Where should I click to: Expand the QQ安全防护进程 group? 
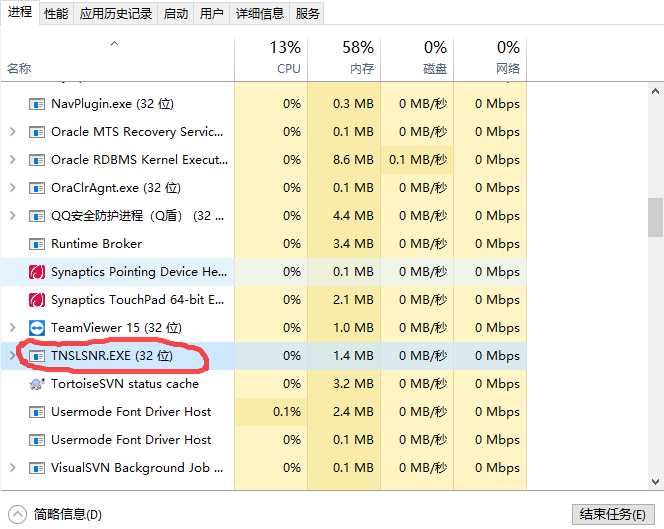click(x=13, y=216)
